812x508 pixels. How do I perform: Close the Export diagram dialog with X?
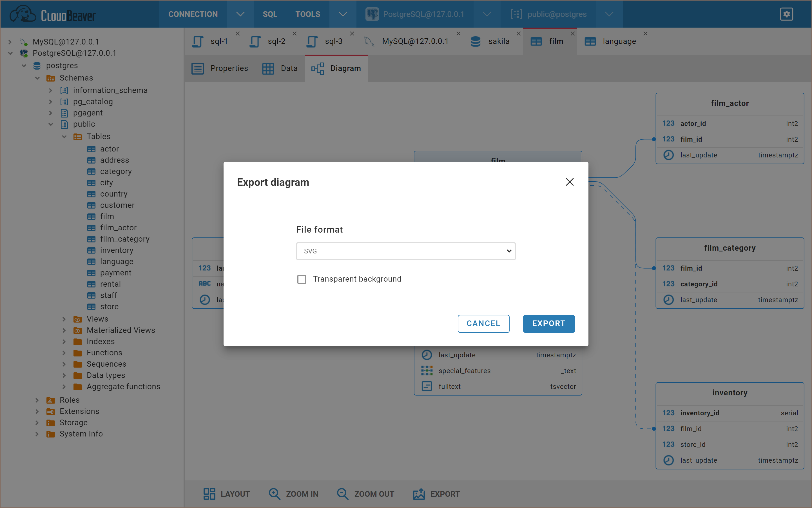coord(569,182)
